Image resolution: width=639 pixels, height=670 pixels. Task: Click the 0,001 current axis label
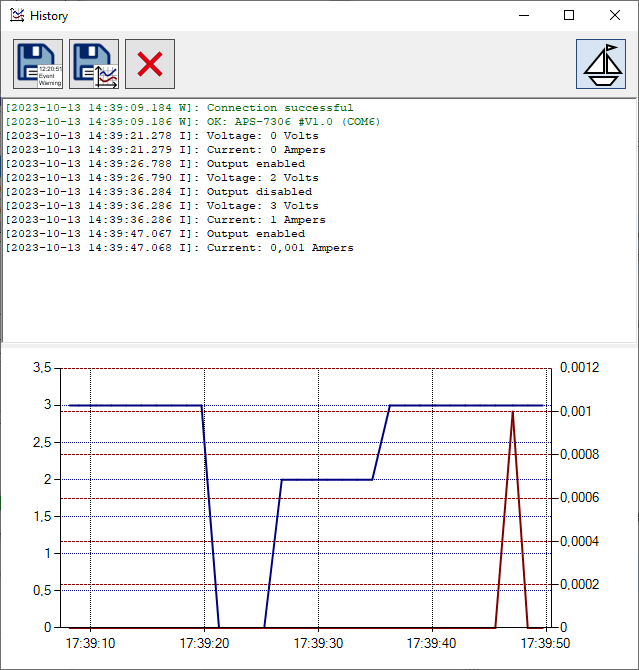[x=576, y=411]
